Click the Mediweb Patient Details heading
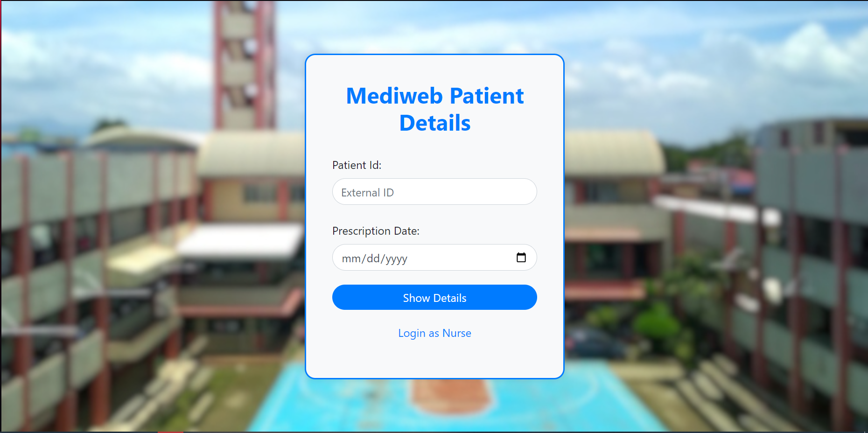Image resolution: width=868 pixels, height=433 pixels. coord(434,109)
